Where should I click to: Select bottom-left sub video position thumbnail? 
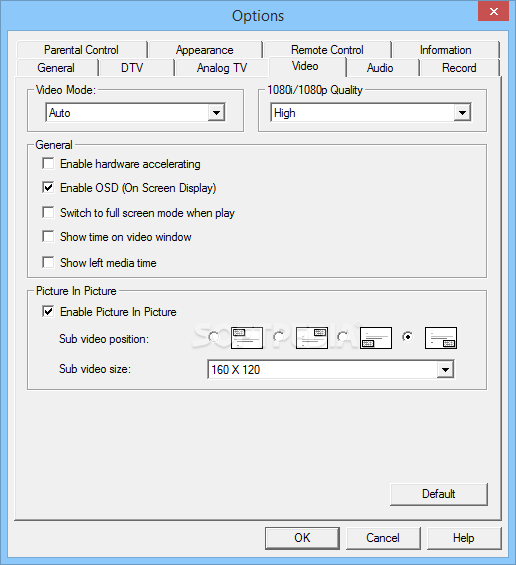376,338
